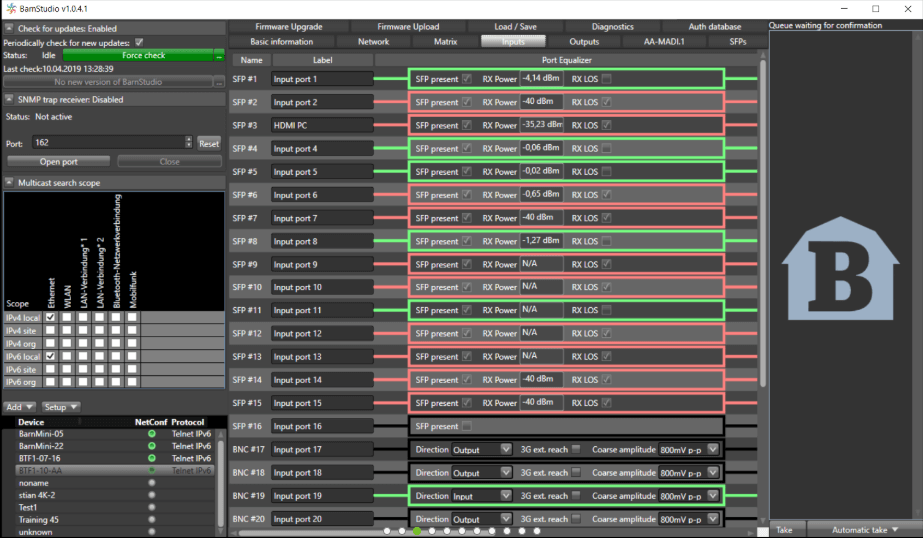The height and width of the screenshot is (538, 923).
Task: Open the Diagnostics tab
Action: [612, 26]
